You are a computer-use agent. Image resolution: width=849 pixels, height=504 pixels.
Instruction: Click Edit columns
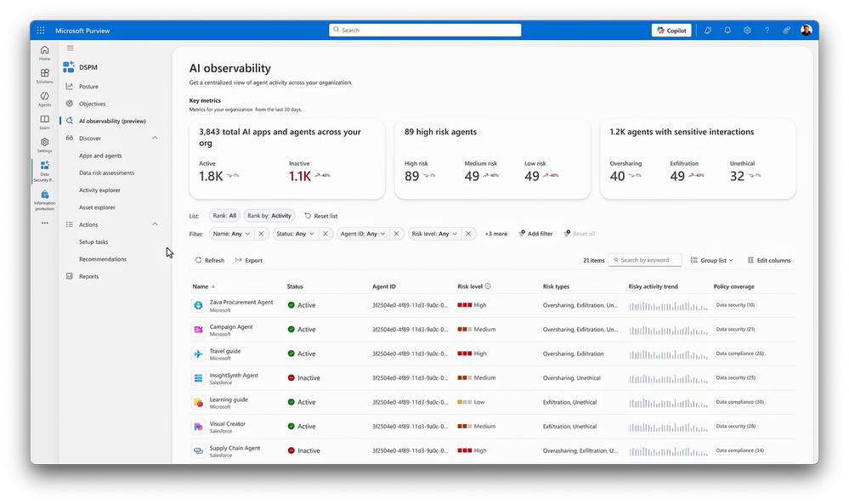click(769, 260)
